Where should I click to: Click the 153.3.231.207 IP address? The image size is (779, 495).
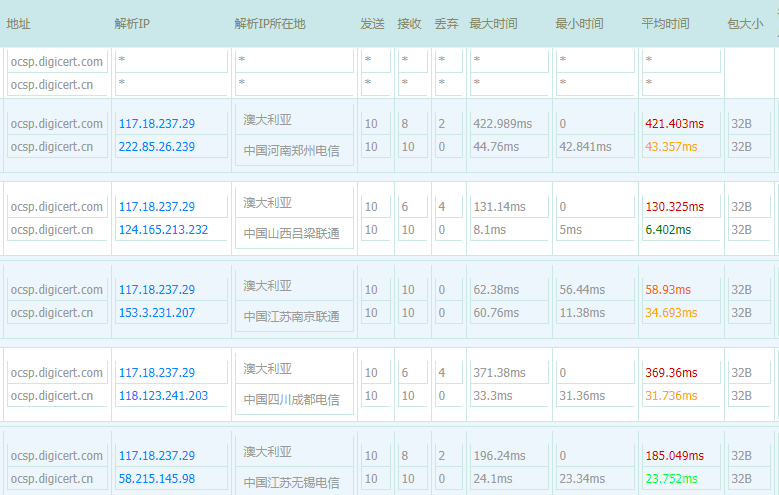coord(157,313)
